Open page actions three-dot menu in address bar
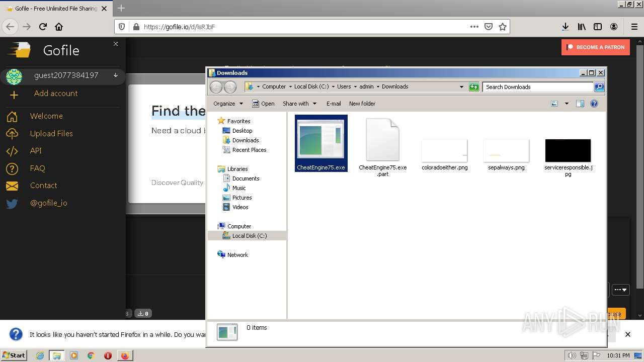The width and height of the screenshot is (644, 362). (474, 27)
